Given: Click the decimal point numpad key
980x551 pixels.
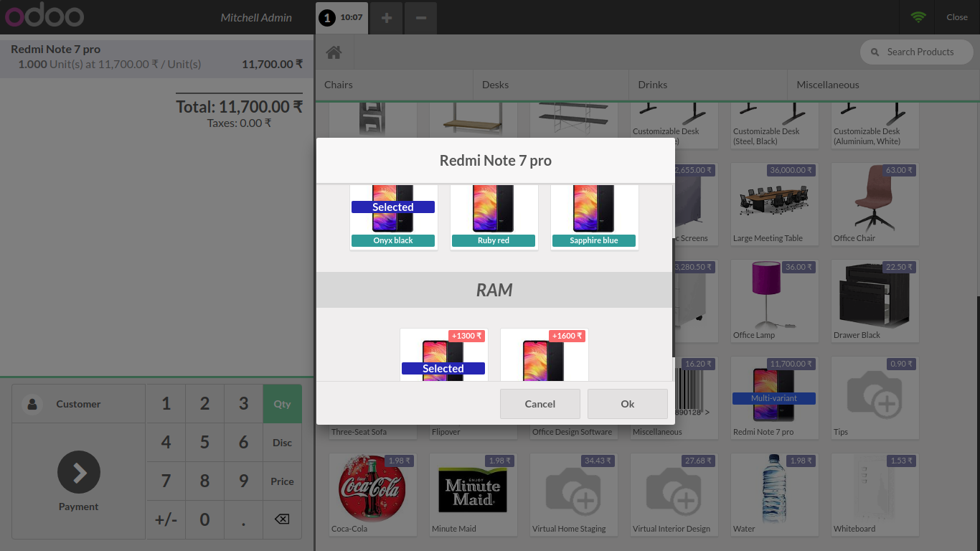Looking at the screenshot, I should click(243, 519).
